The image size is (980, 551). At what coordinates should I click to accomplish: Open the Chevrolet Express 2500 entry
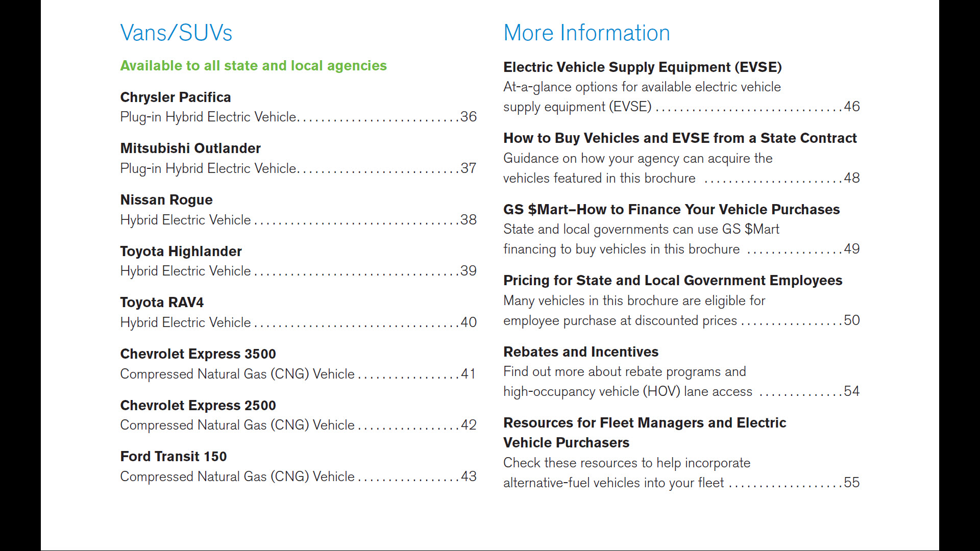198,405
